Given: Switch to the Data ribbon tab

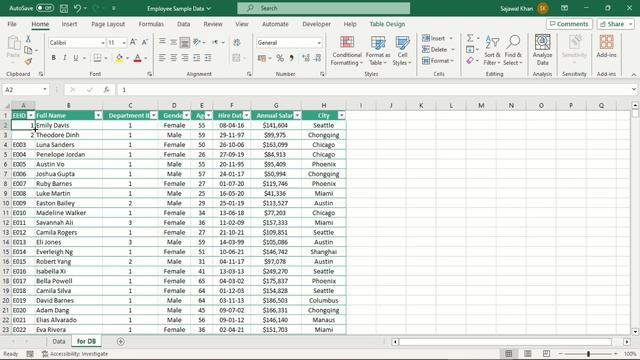Looking at the screenshot, I should pyautogui.click(x=184, y=24).
